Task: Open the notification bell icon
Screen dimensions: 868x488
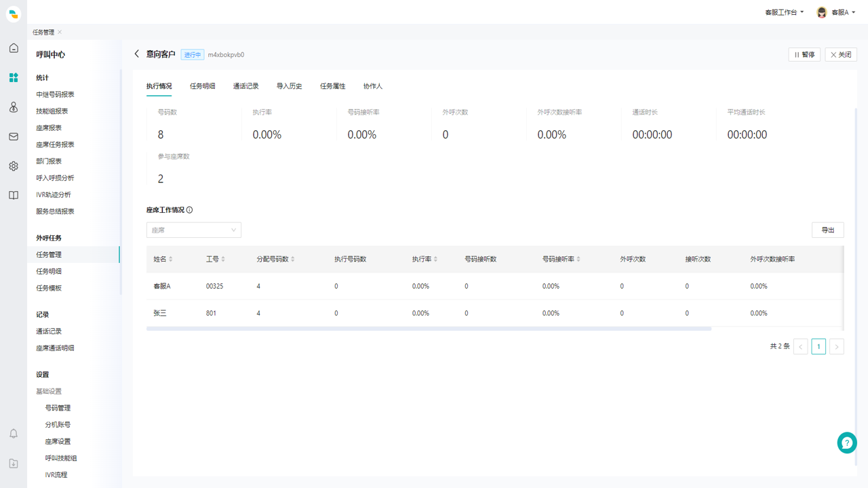Action: pos(14,434)
